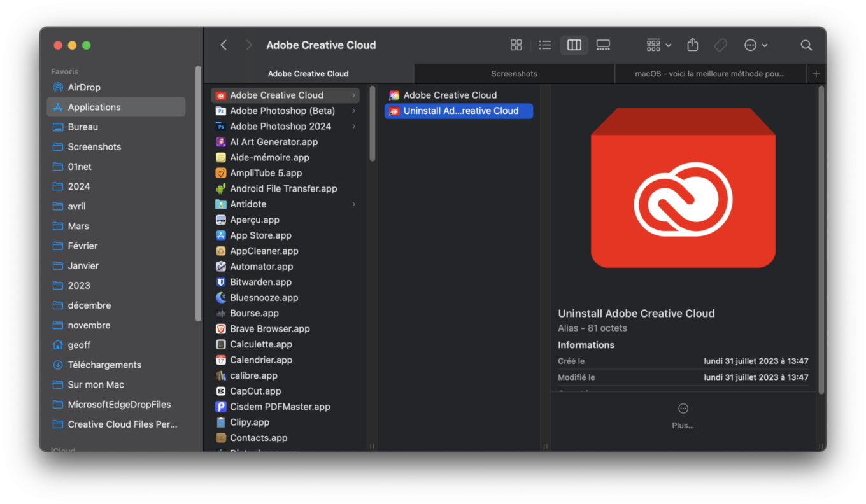This screenshot has width=866, height=504.
Task: Select App Store.app icon
Action: [221, 235]
